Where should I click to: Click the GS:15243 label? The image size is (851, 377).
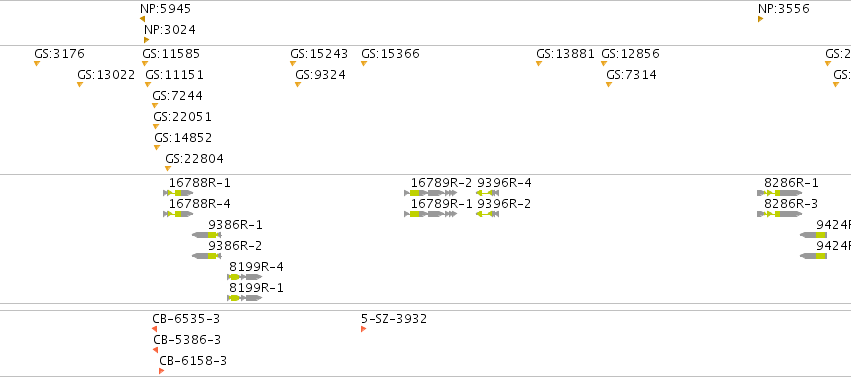coord(319,54)
